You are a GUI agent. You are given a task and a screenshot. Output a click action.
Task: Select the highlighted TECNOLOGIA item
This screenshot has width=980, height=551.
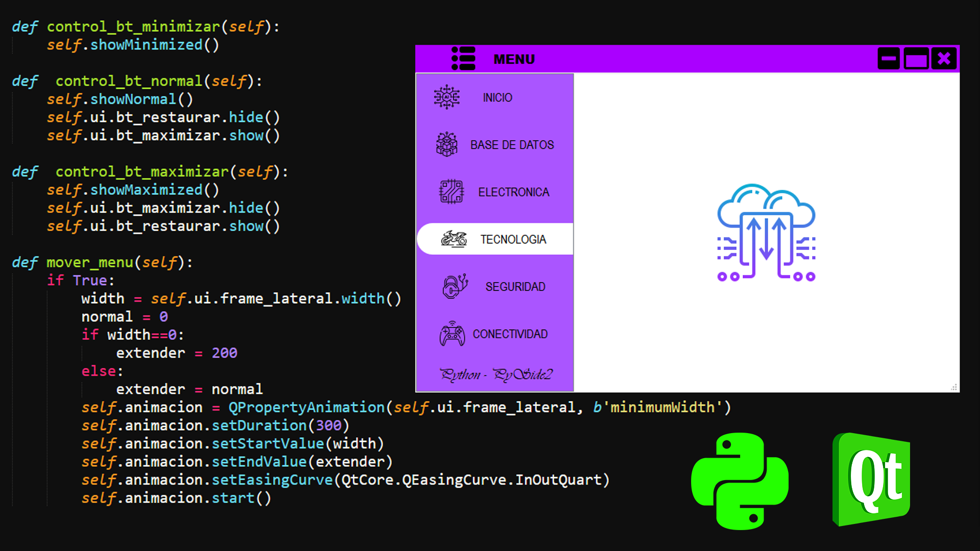click(513, 239)
